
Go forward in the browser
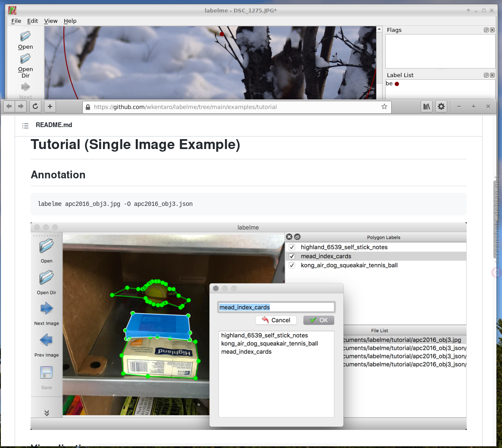coord(21,106)
